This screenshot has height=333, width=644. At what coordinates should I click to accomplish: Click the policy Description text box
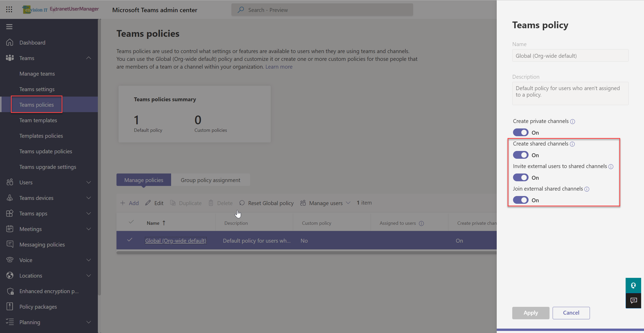pyautogui.click(x=570, y=93)
